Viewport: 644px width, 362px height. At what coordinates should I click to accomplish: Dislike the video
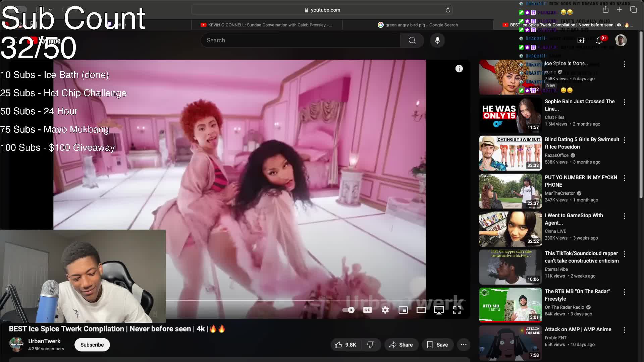371,345
